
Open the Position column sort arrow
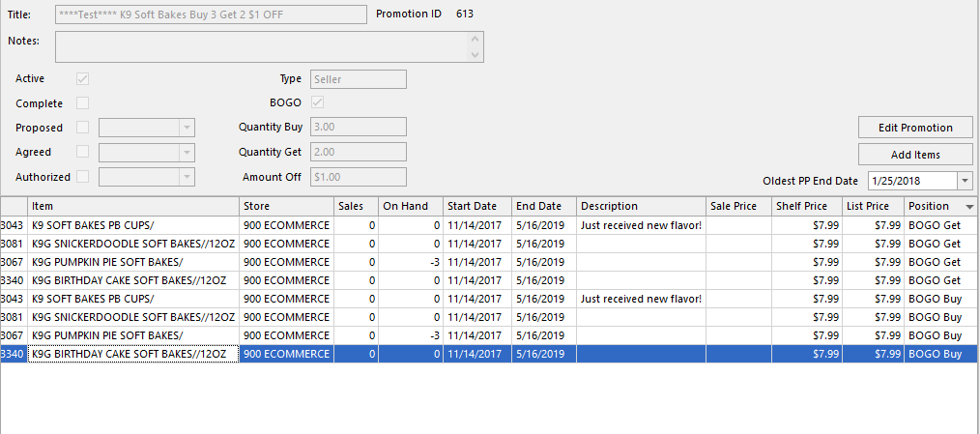click(x=969, y=207)
